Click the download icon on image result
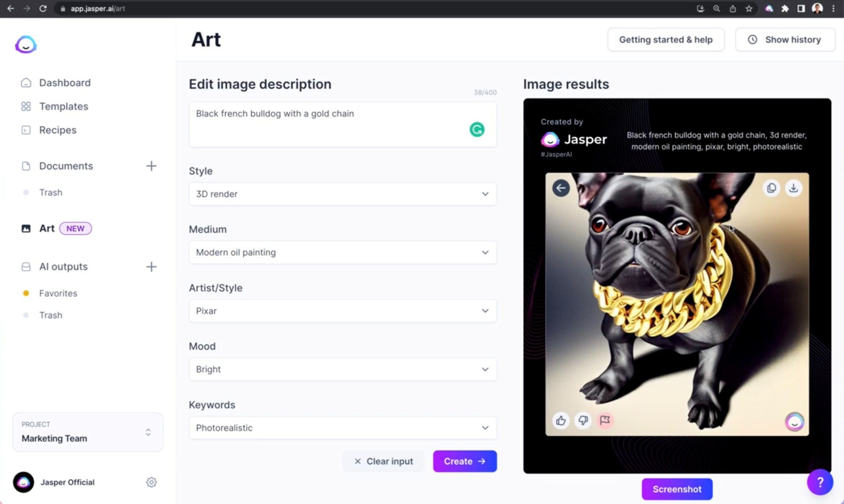The height and width of the screenshot is (504, 844). pyautogui.click(x=794, y=188)
